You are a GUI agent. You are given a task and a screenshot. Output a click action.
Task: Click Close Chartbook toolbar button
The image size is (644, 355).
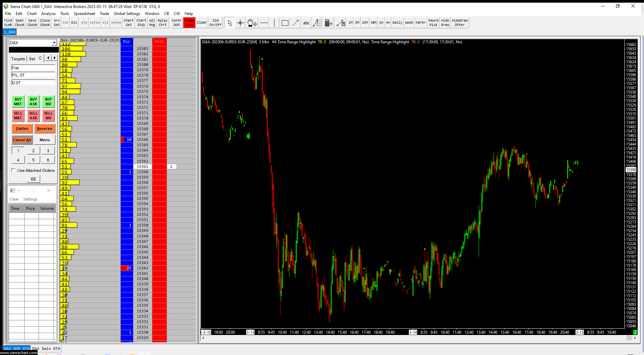point(45,23)
